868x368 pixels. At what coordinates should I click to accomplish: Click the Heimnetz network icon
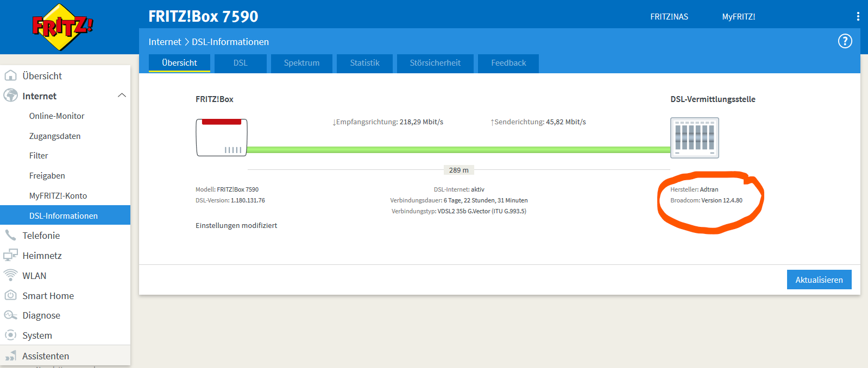point(10,255)
